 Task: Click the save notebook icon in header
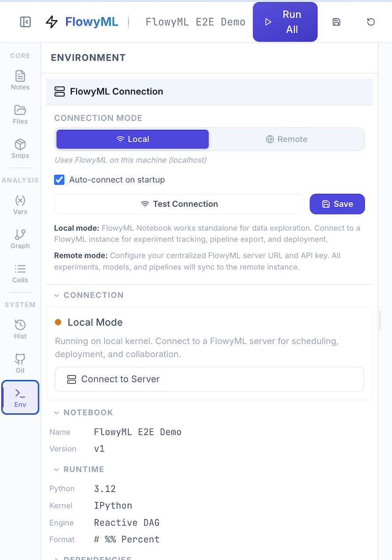pos(336,22)
